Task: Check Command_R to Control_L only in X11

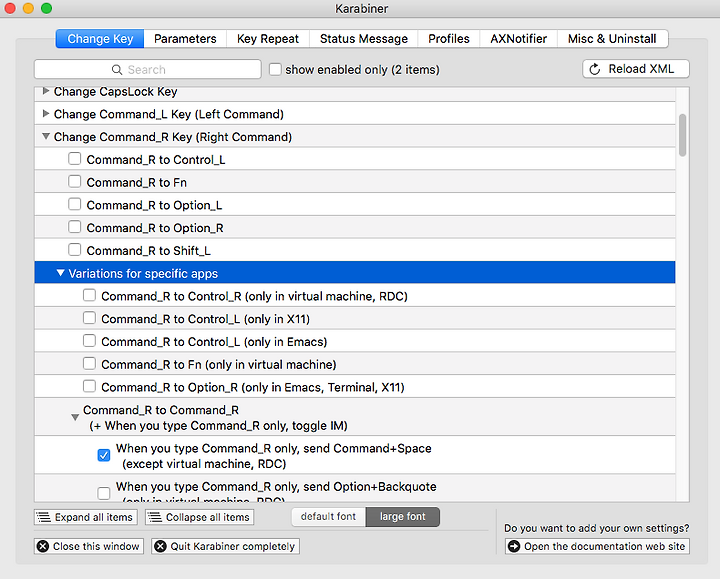Action: 89,318
